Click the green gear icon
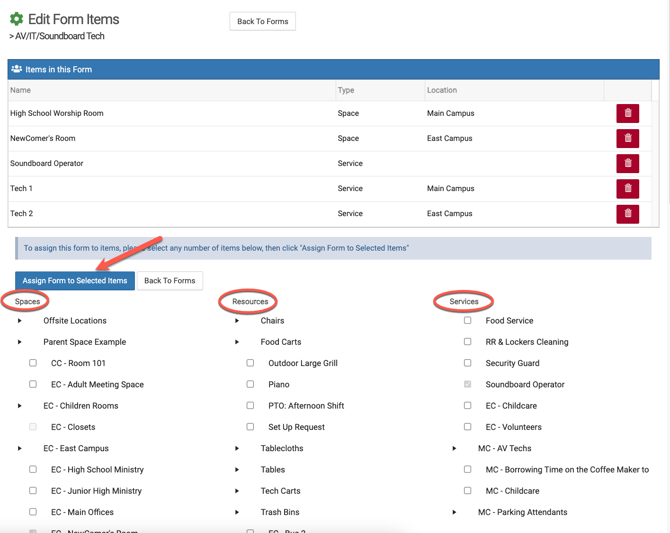 point(16,19)
